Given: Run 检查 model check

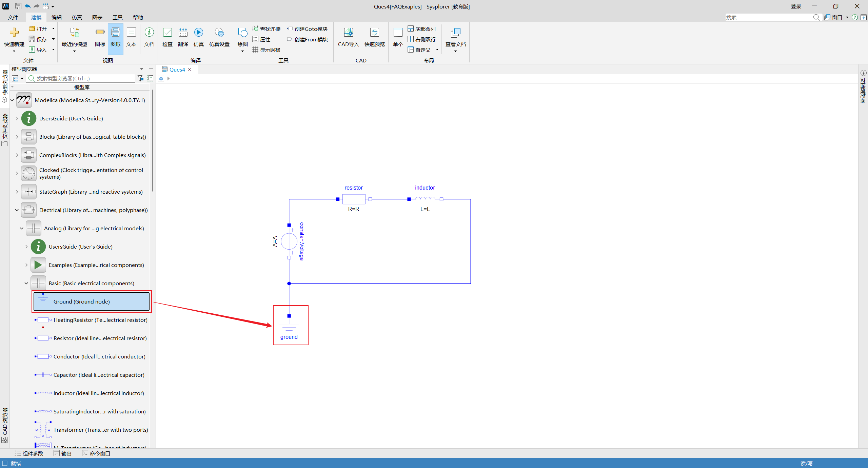Looking at the screenshot, I should click(167, 33).
